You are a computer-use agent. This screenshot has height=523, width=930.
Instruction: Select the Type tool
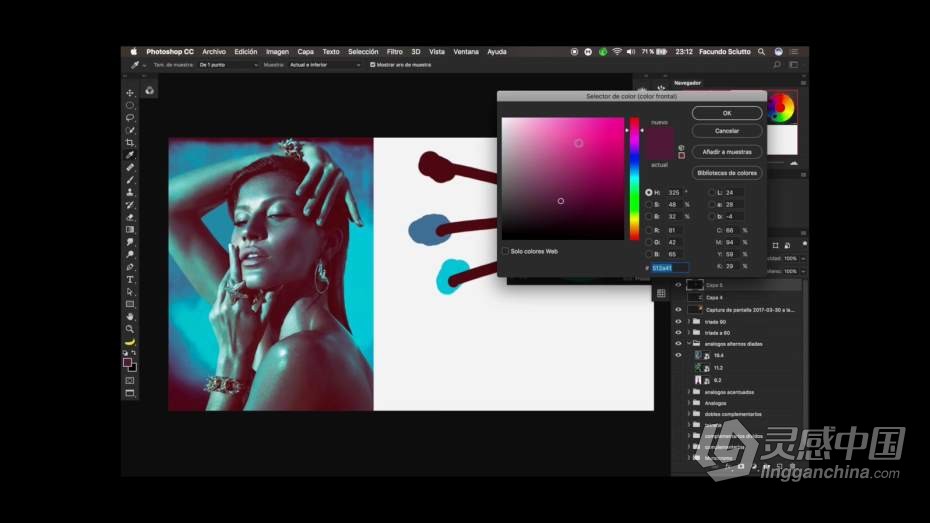click(130, 280)
